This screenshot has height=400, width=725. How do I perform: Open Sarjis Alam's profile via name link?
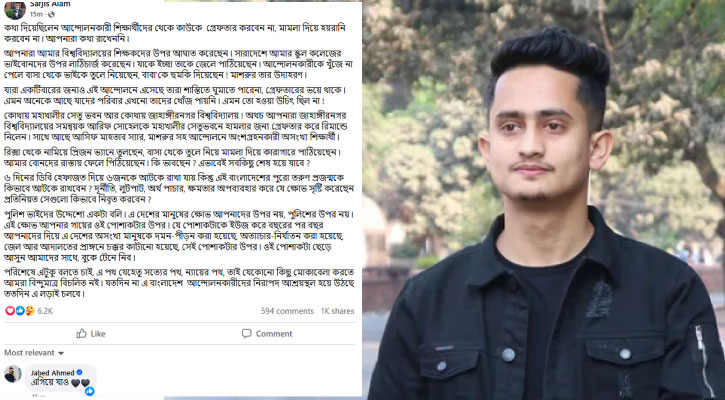pyautogui.click(x=50, y=4)
